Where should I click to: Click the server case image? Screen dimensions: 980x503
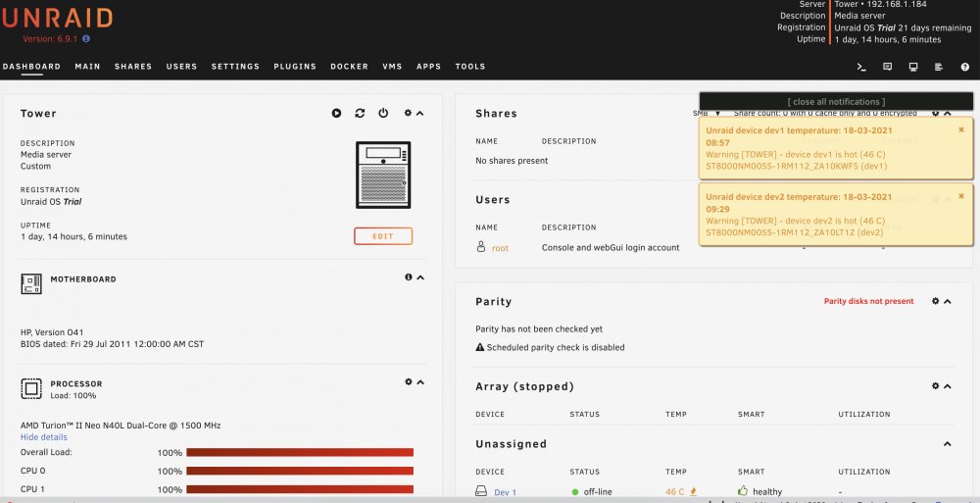(383, 176)
